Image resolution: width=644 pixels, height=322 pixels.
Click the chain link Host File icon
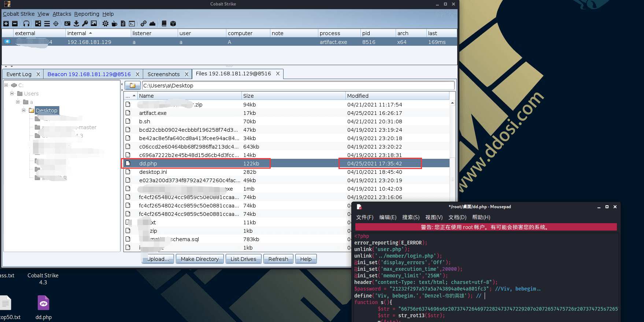coord(144,23)
